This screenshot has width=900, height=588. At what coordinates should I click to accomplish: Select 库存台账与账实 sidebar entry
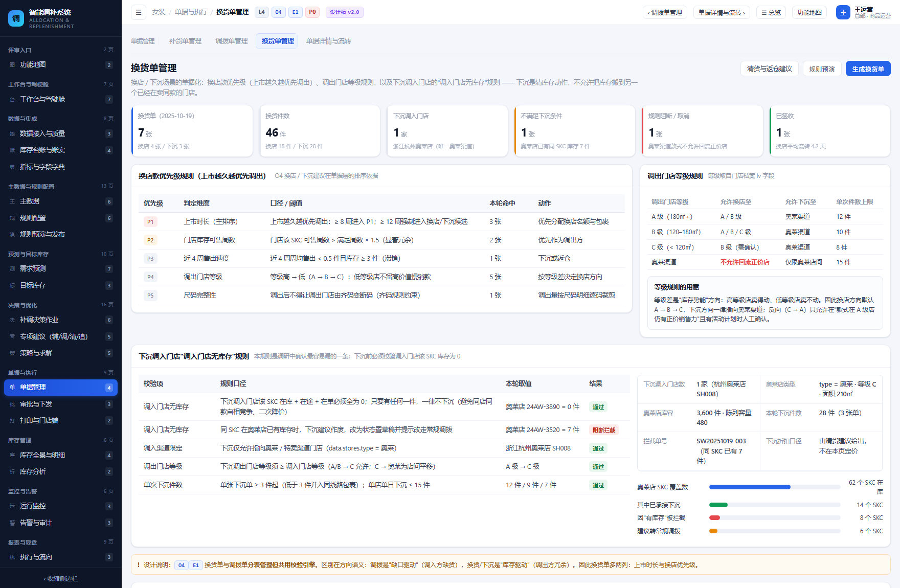61,150
